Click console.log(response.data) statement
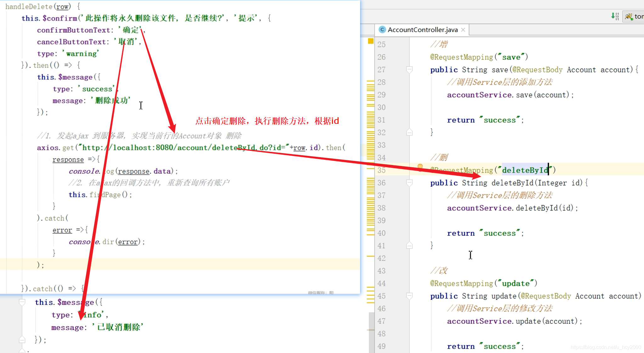 123,171
